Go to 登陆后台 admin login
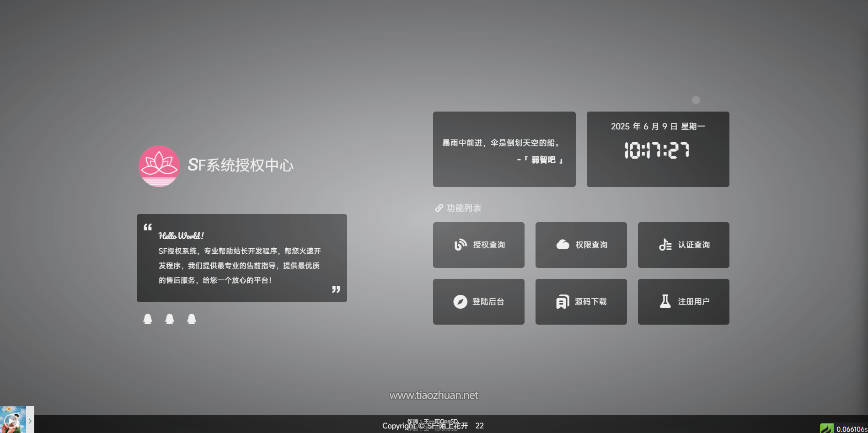This screenshot has width=868, height=433. 479,302
